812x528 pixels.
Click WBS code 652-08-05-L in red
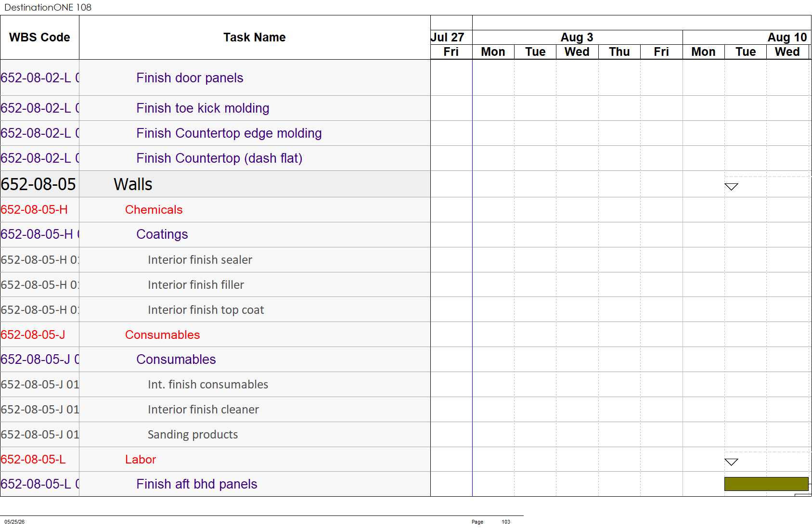click(33, 460)
